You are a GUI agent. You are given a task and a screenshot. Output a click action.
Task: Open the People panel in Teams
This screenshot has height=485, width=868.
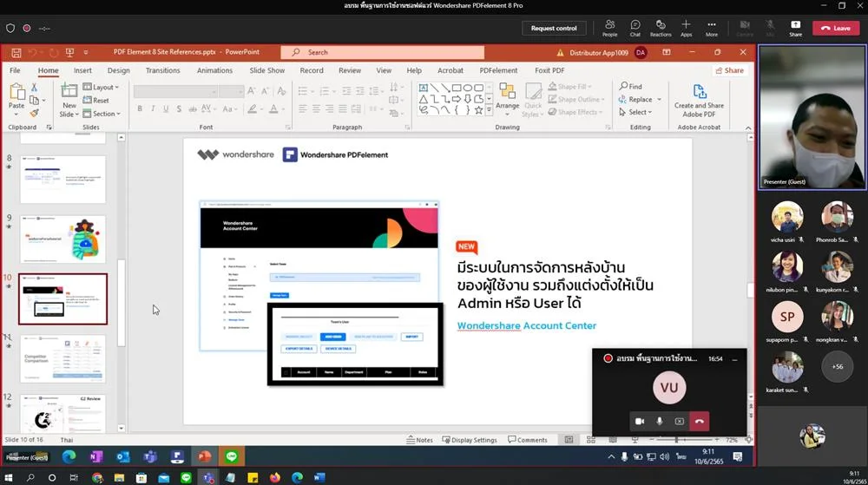tap(609, 29)
